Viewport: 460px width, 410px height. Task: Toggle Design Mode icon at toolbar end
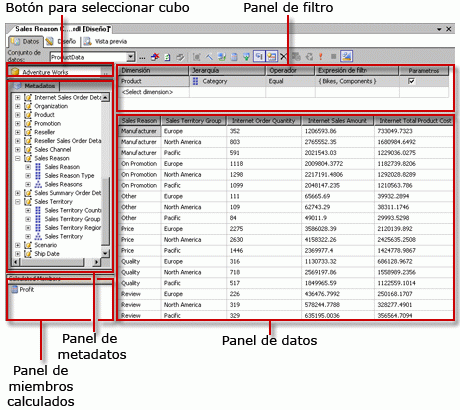pos(347,56)
